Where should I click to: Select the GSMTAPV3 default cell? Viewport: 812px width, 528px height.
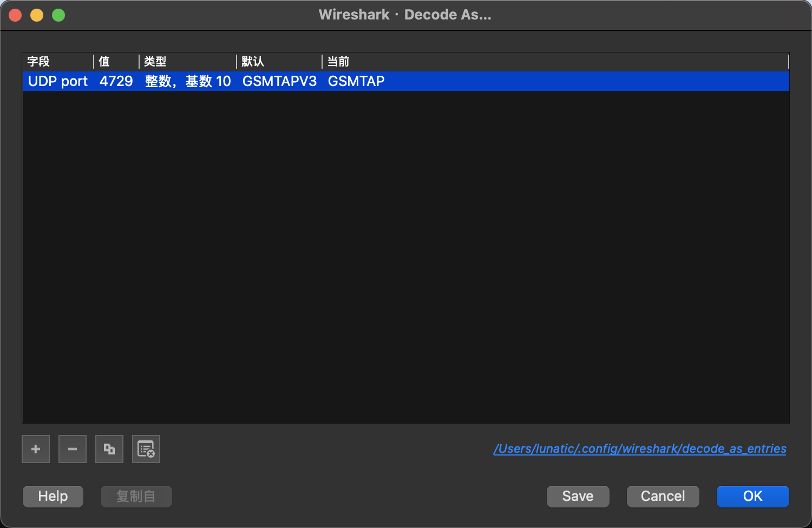tap(279, 81)
